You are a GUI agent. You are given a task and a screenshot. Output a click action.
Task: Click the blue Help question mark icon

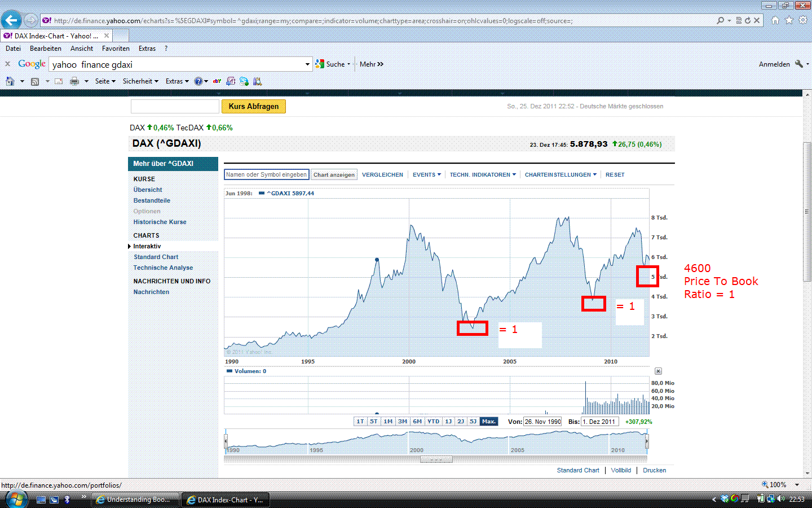(198, 81)
